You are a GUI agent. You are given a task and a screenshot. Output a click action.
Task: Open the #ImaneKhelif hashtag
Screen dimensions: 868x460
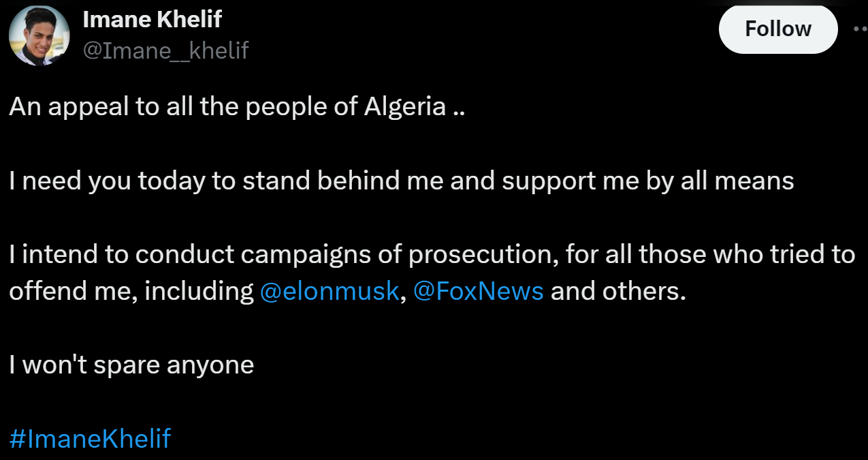tap(90, 438)
